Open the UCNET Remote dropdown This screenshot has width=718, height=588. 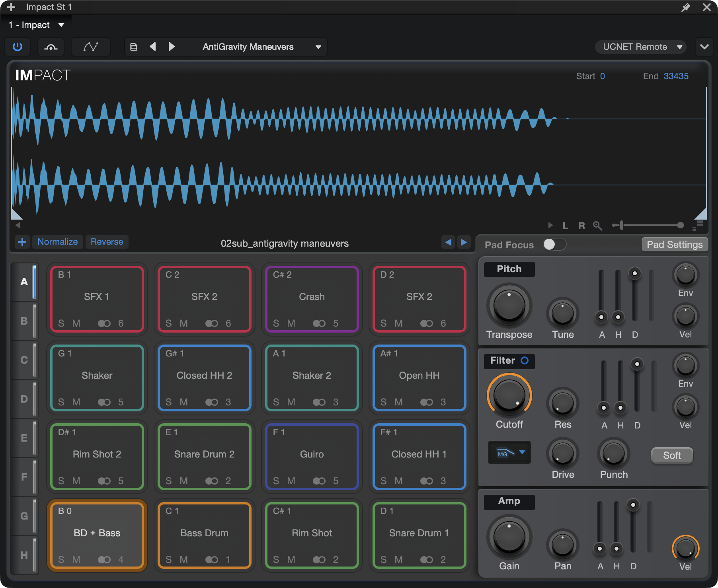(640, 47)
